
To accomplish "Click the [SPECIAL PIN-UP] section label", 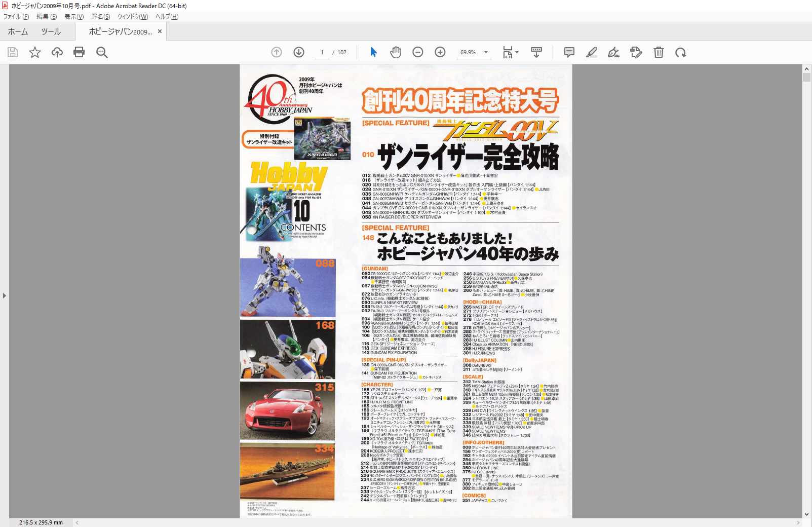I will (383, 360).
